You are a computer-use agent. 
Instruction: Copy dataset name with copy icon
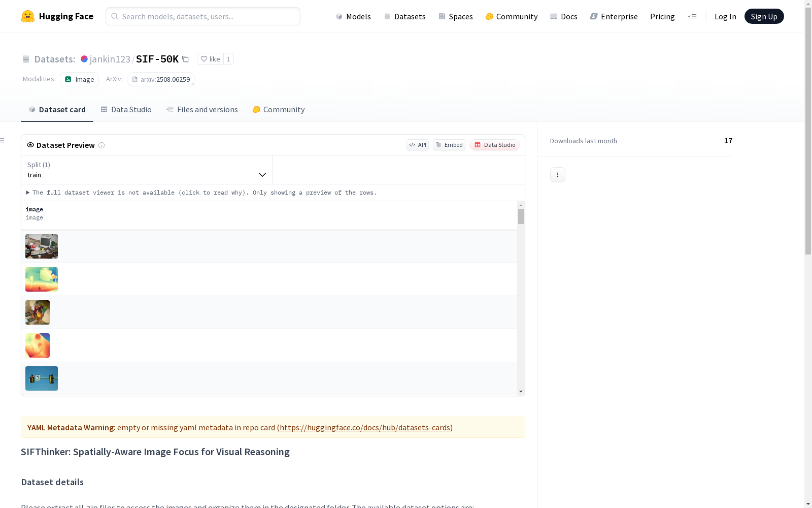(x=186, y=59)
